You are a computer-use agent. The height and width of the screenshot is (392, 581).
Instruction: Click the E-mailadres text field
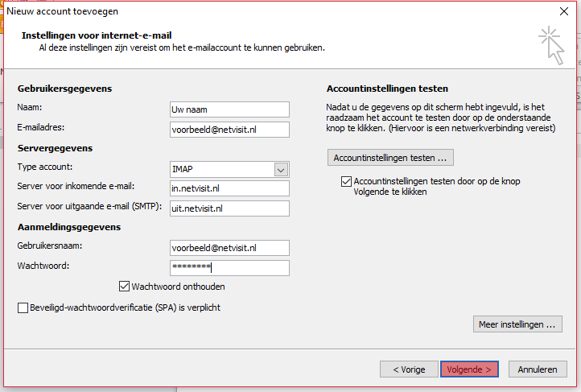point(229,130)
